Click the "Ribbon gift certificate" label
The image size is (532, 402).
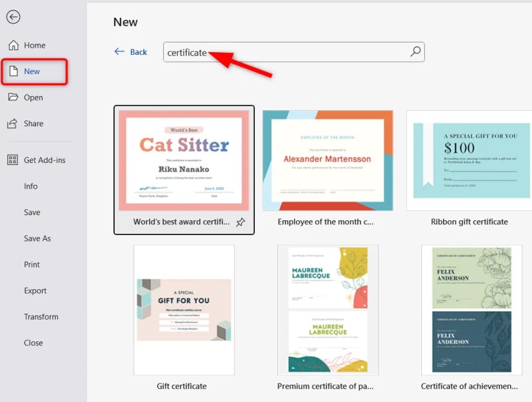(x=469, y=222)
